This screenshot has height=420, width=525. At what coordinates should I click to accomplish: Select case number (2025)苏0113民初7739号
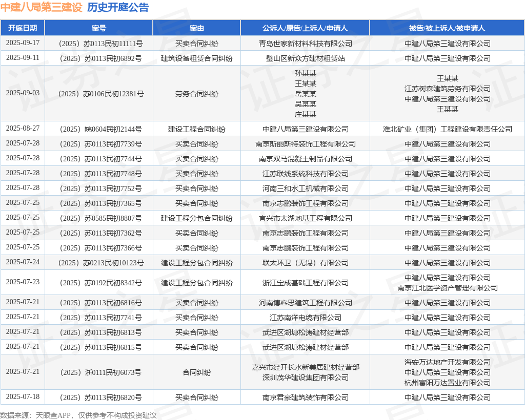pyautogui.click(x=100, y=144)
